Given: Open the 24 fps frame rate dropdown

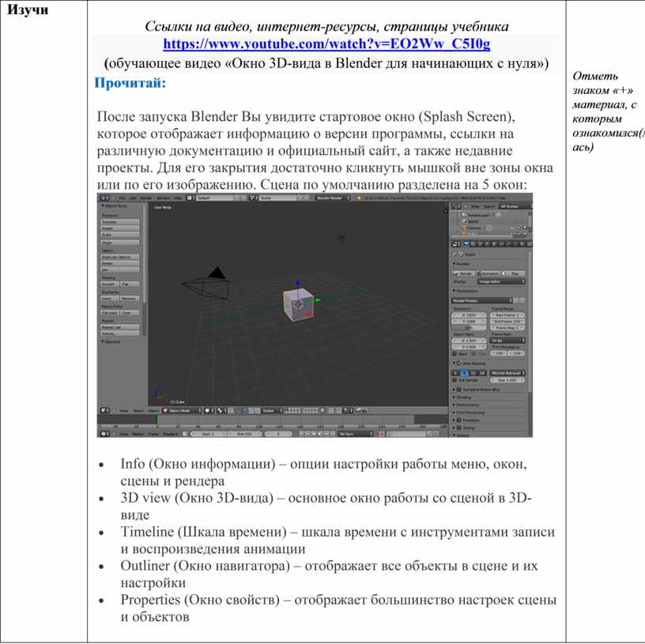Looking at the screenshot, I should pos(507,341).
